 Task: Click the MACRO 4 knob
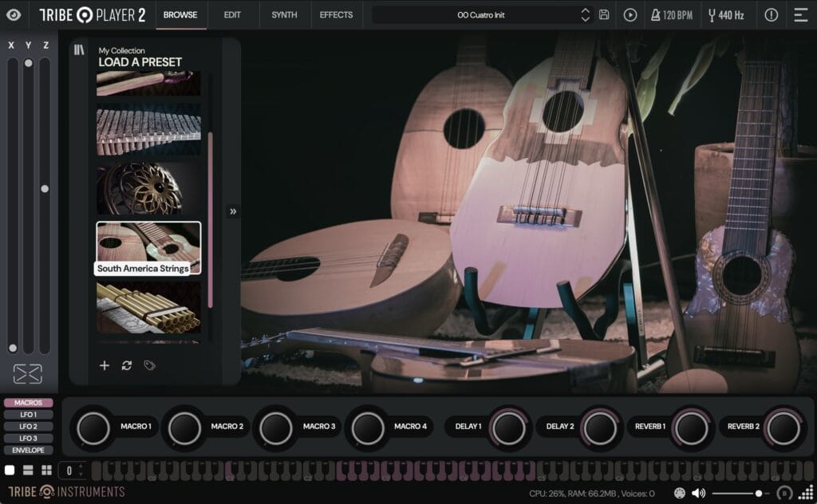pos(368,428)
